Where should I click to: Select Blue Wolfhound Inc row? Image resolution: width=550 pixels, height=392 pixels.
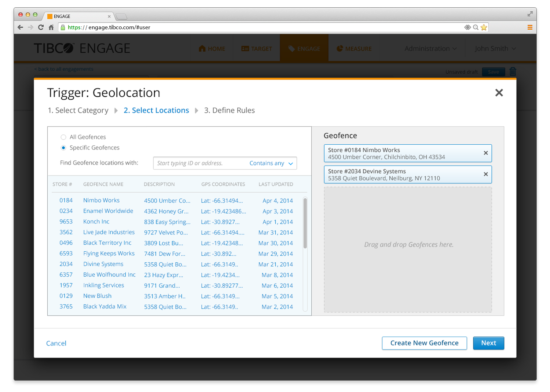(176, 275)
